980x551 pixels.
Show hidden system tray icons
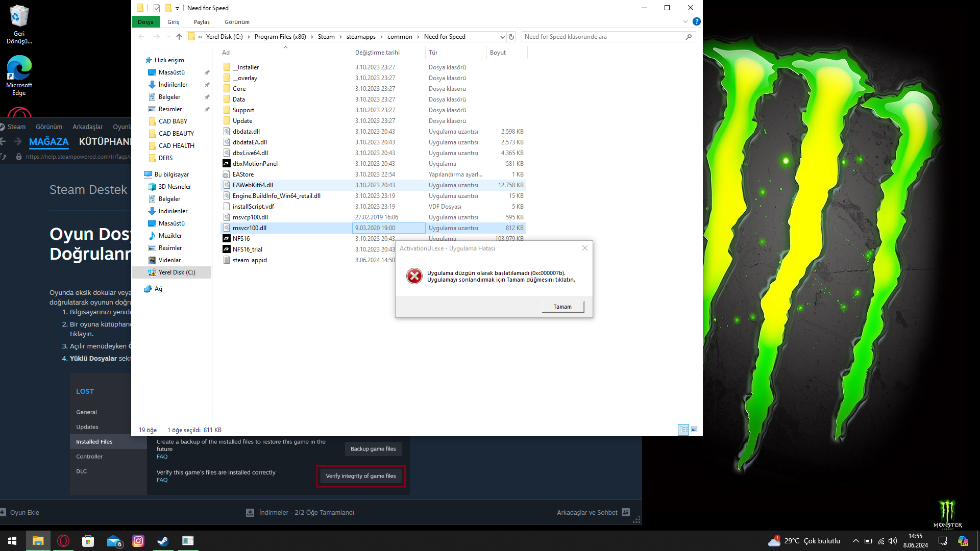pyautogui.click(x=856, y=541)
